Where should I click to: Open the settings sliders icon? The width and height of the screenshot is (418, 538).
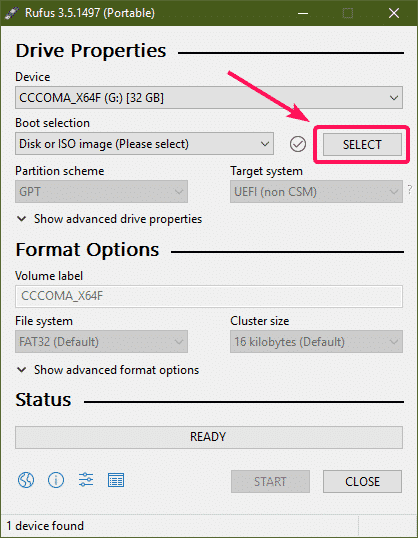pyautogui.click(x=86, y=480)
